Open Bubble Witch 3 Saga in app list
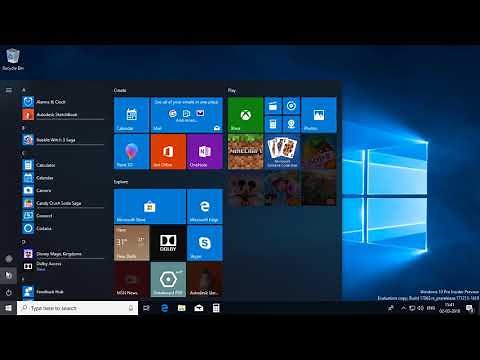This screenshot has height=360, width=480. click(63, 140)
